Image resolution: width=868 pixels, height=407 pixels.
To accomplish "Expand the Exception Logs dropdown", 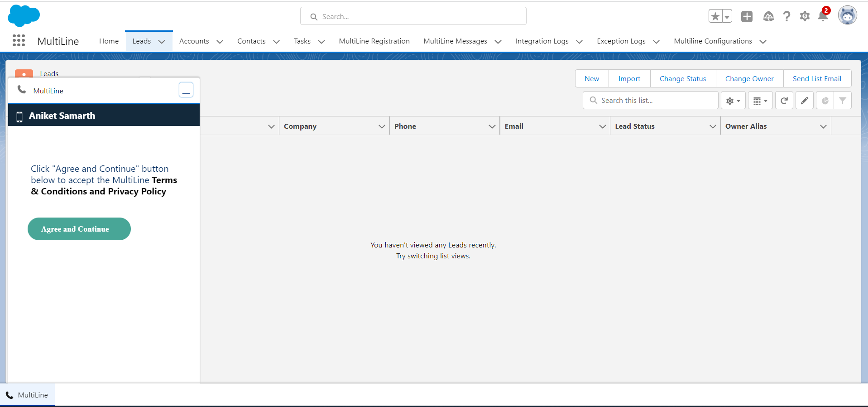I will coord(656,42).
